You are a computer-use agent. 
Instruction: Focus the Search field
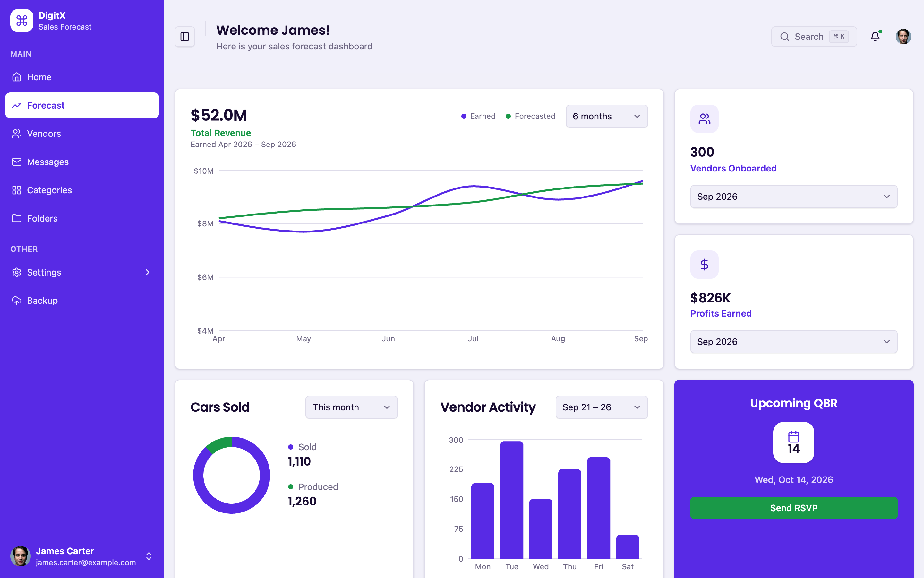coord(814,37)
